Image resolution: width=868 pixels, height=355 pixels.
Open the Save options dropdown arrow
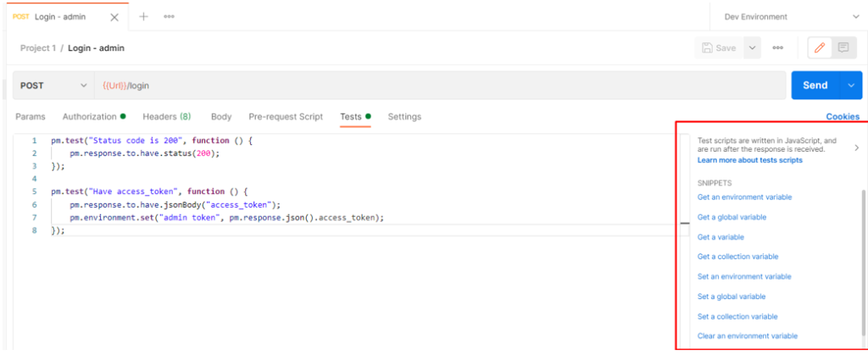coord(752,48)
